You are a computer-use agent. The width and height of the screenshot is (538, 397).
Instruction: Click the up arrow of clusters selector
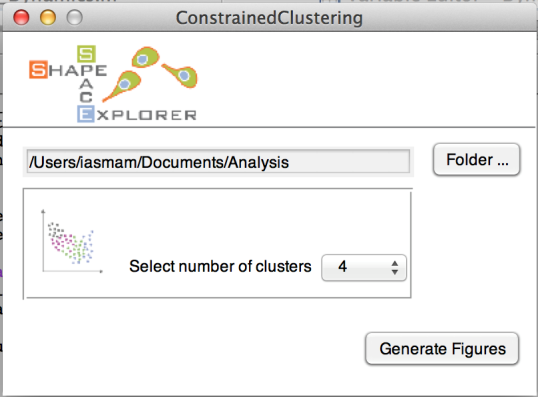coord(395,263)
